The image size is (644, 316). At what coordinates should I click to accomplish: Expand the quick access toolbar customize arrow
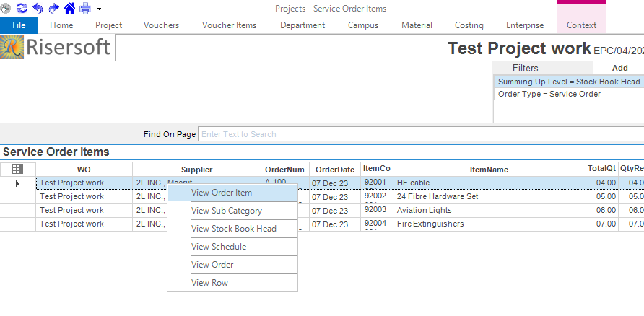[99, 8]
